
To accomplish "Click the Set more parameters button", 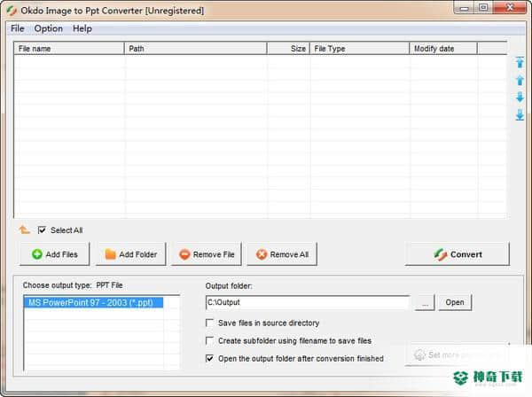I will (x=457, y=355).
